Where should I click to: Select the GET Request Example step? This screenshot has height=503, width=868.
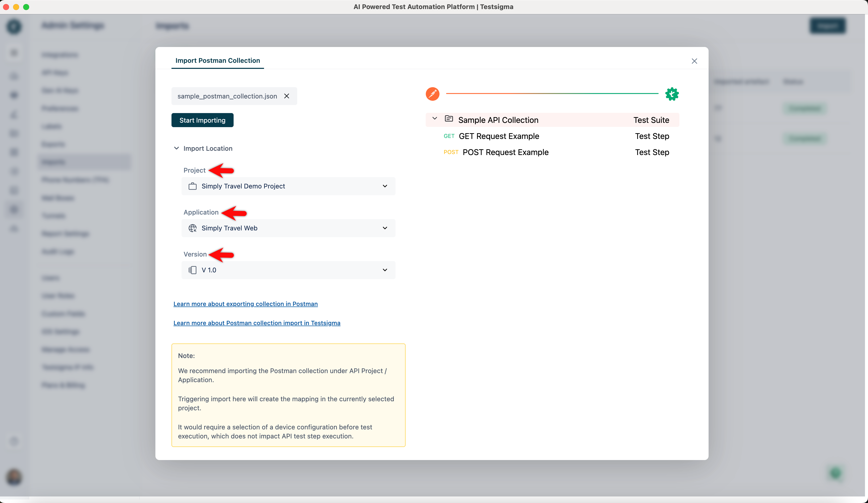[498, 136]
